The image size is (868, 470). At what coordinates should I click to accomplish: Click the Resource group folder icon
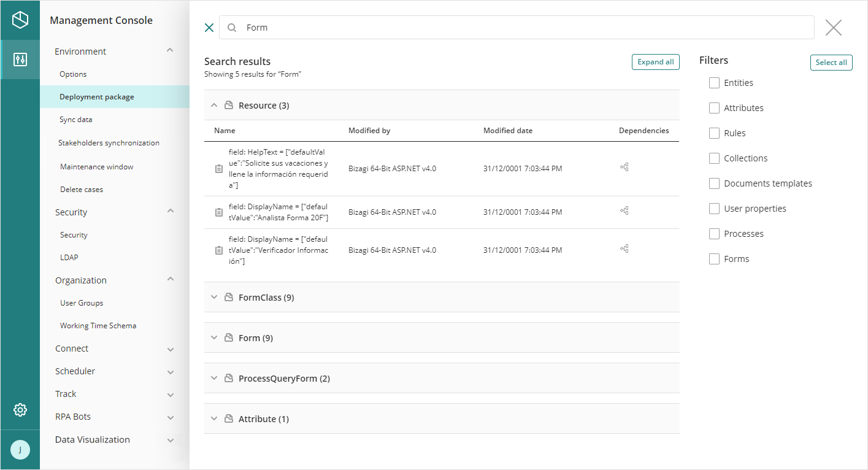pos(229,106)
